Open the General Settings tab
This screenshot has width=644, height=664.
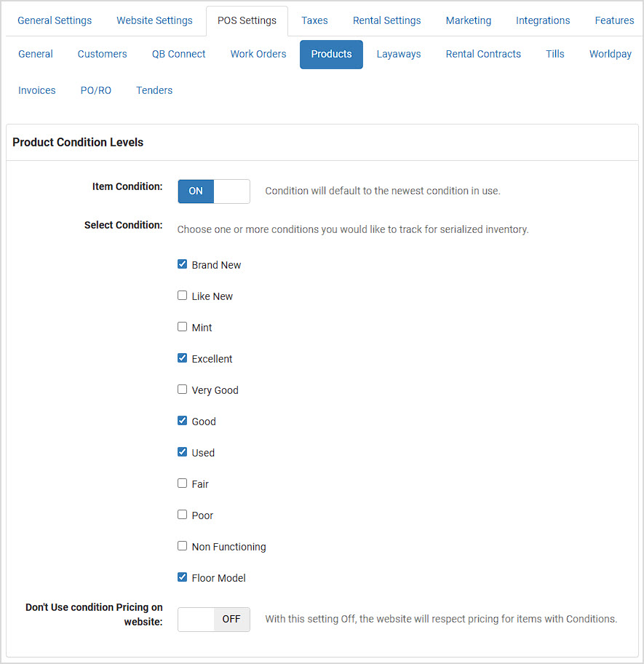(x=55, y=20)
